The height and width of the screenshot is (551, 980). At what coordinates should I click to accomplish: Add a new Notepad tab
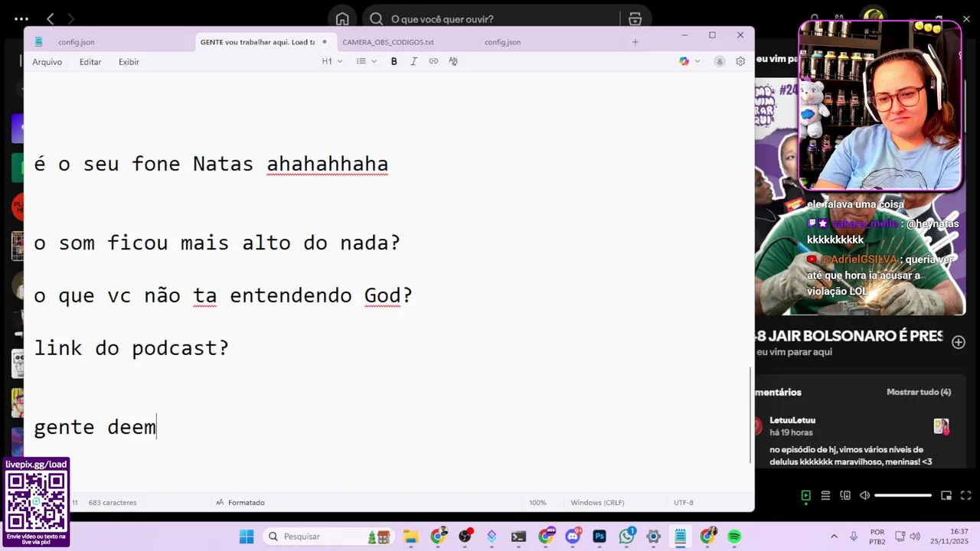click(635, 42)
